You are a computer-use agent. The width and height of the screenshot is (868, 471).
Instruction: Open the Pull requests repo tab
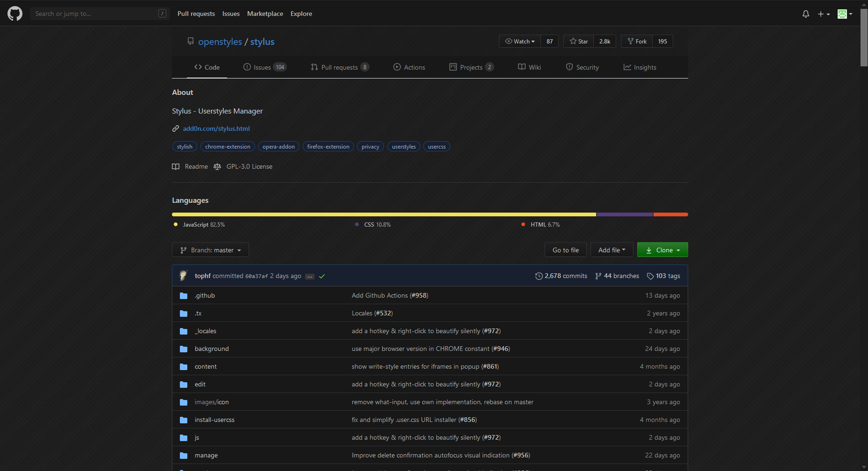coord(340,67)
